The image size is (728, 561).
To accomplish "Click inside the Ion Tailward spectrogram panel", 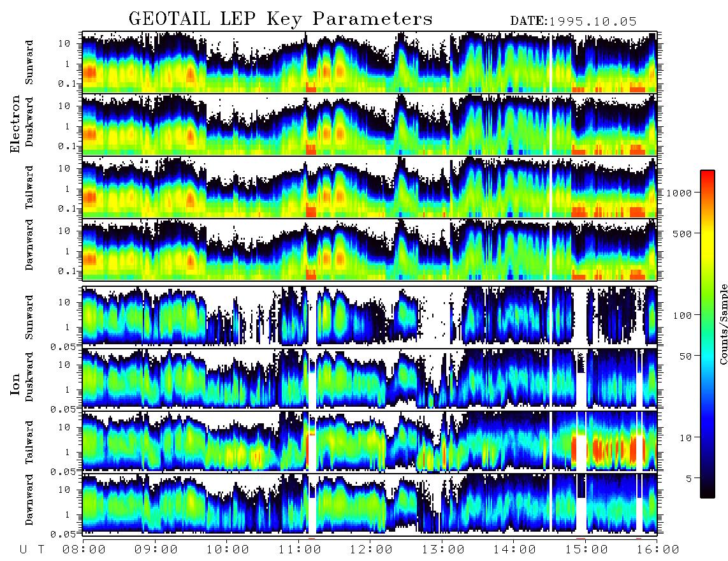I will coord(370,441).
